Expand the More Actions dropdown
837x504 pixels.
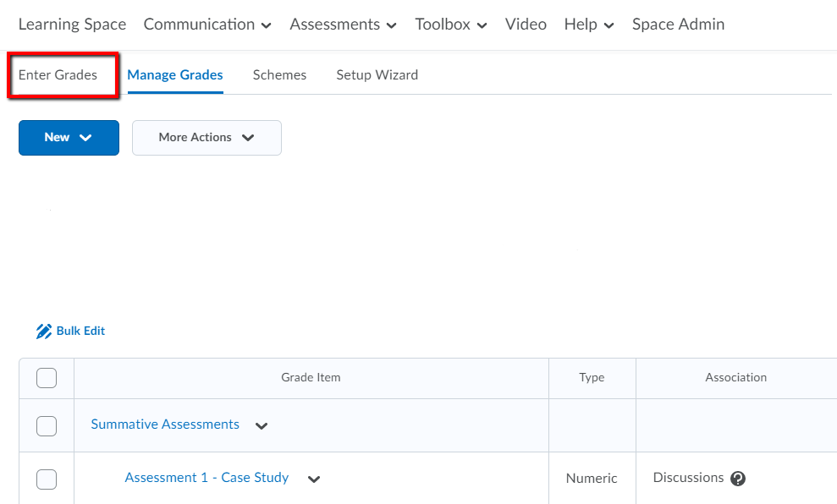tap(206, 138)
